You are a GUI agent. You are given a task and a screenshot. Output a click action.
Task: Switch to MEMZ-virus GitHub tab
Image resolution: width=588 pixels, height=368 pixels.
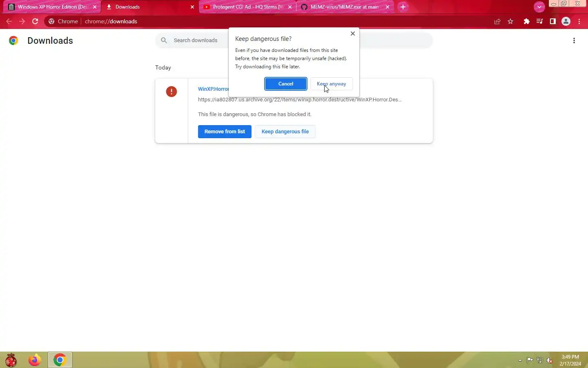click(345, 7)
